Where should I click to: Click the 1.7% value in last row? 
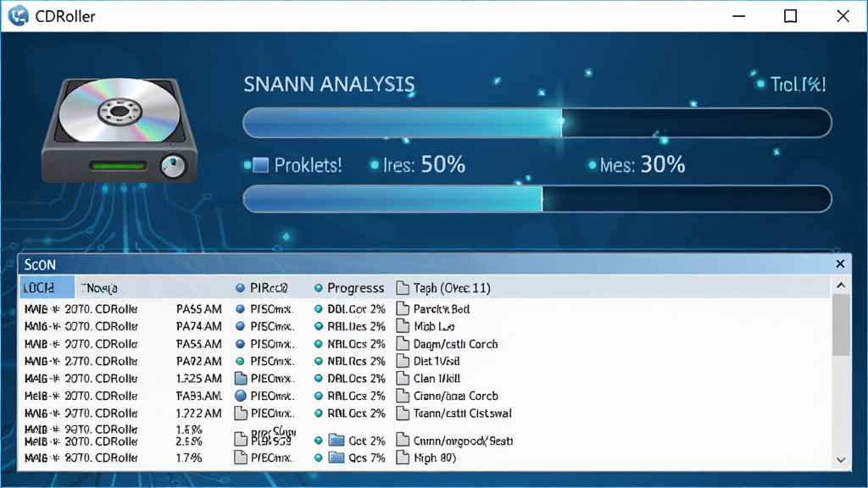coord(189,457)
